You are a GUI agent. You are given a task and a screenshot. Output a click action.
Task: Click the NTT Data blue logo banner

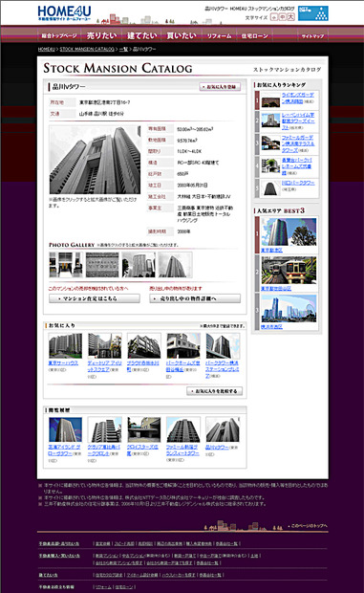tap(313, 13)
